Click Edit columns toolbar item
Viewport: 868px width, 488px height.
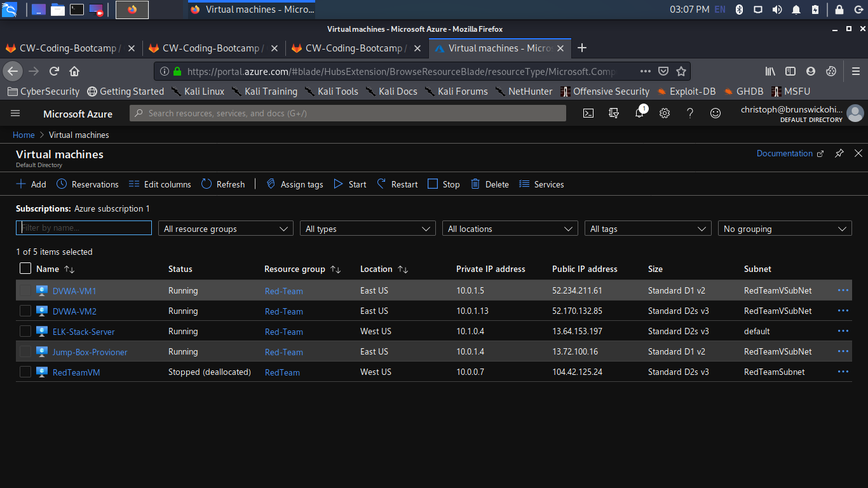coord(159,184)
